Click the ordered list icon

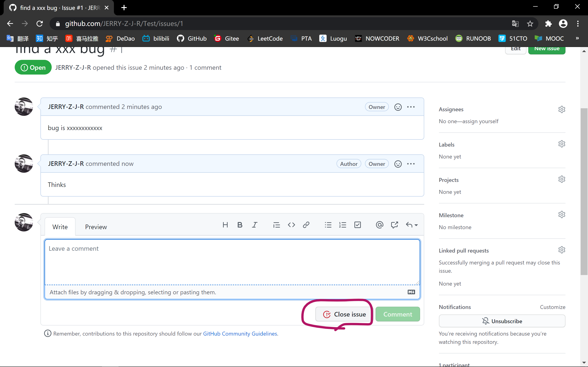342,225
